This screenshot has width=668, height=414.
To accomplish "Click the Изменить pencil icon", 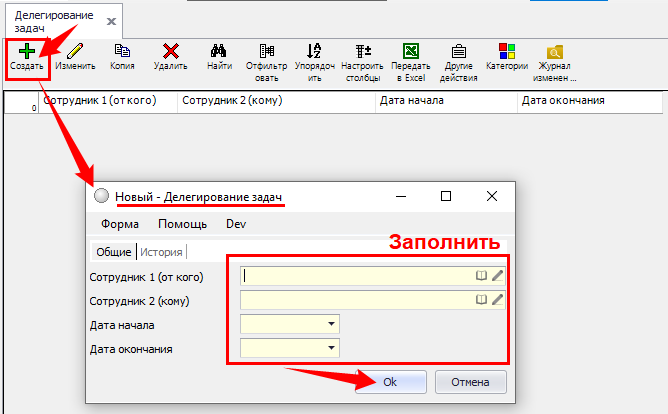I will [x=75, y=50].
